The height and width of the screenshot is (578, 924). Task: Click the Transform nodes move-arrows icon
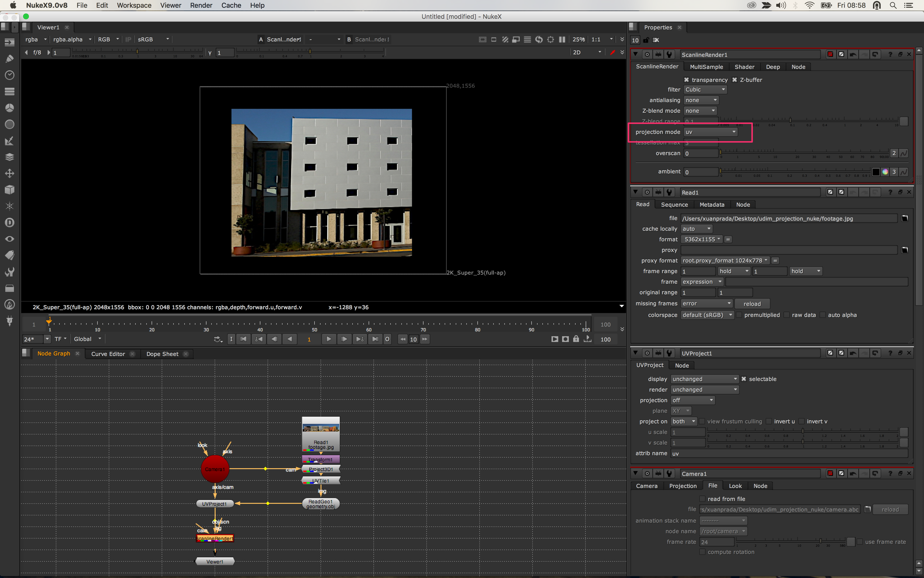(x=10, y=173)
